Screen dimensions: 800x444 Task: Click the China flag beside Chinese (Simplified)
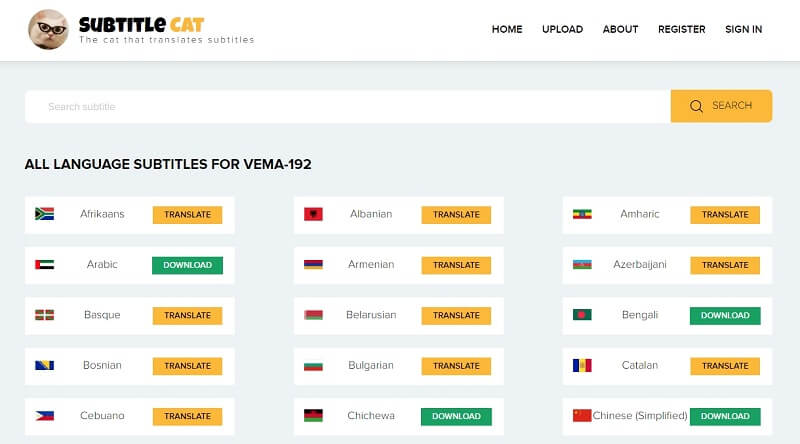click(582, 416)
